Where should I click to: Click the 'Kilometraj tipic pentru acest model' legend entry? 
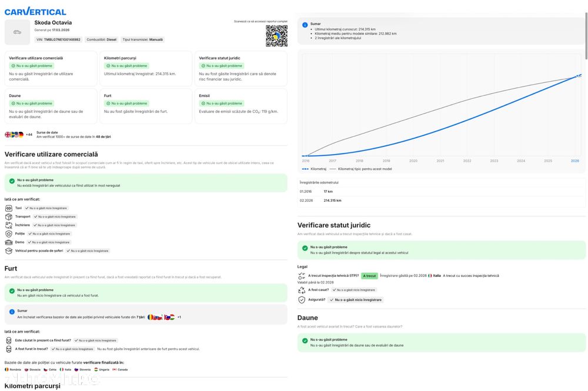(361, 169)
